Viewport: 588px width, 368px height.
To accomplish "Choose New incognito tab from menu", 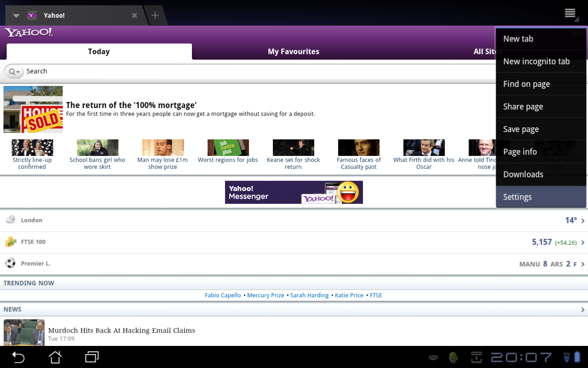I will coord(536,62).
